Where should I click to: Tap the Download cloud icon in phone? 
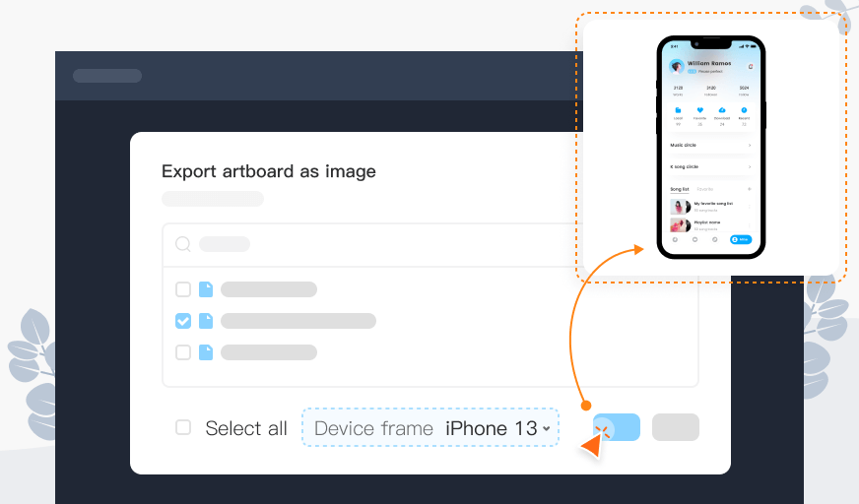(722, 111)
